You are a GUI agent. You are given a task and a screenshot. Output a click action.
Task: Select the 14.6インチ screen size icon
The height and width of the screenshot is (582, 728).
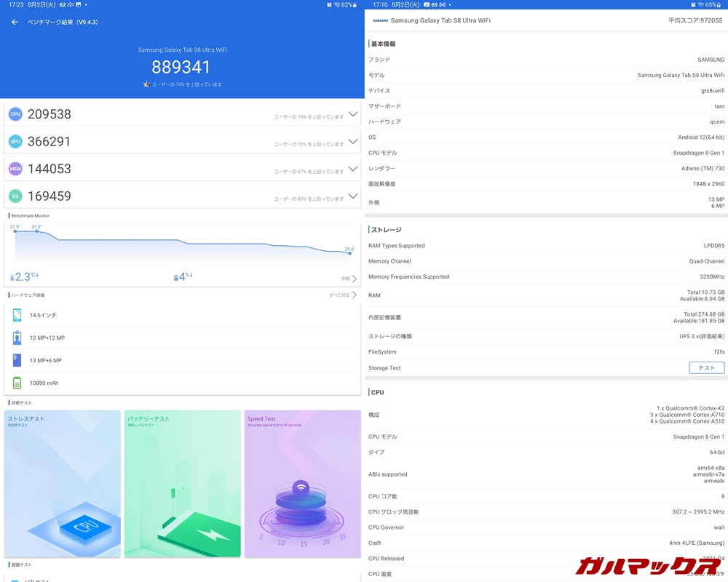(17, 315)
